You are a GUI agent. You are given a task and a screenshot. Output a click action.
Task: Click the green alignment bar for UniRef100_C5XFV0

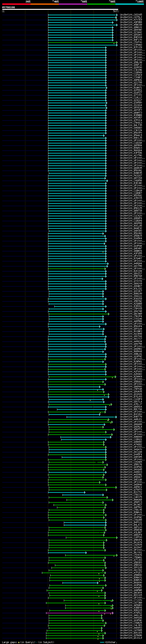pyautogui.click(x=83, y=42)
